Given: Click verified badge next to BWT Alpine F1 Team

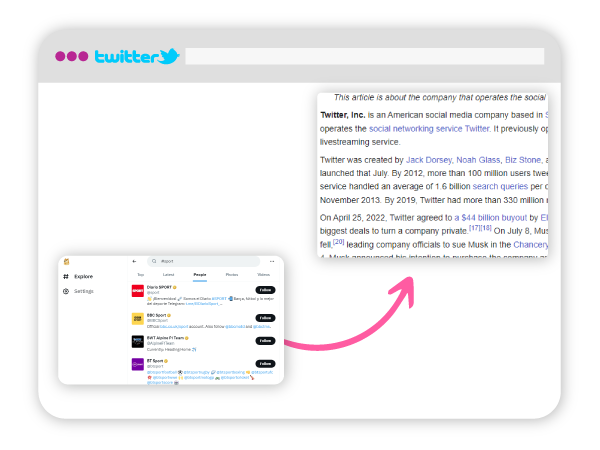Looking at the screenshot, I should (x=187, y=338).
